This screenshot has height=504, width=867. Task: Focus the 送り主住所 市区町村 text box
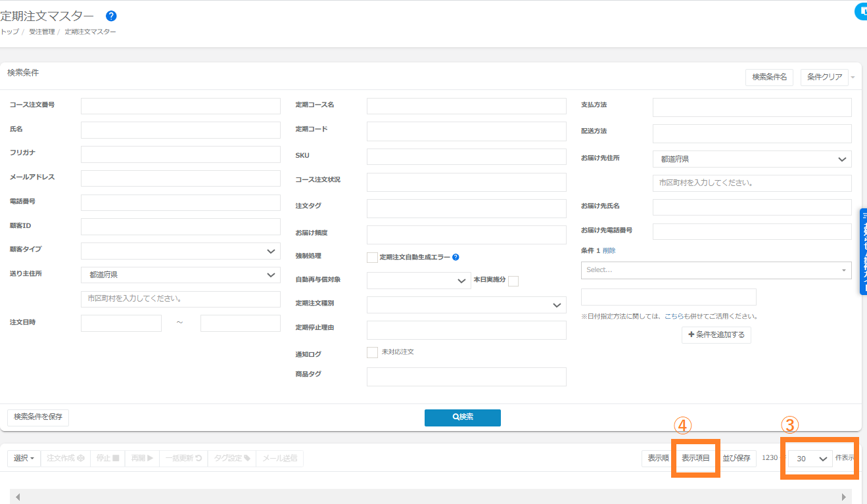pyautogui.click(x=181, y=299)
